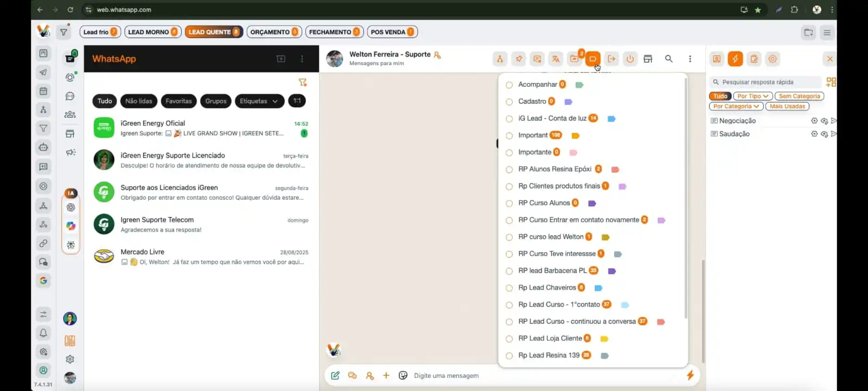Switch to the Lead frio tab
The image size is (868, 391).
coord(100,32)
